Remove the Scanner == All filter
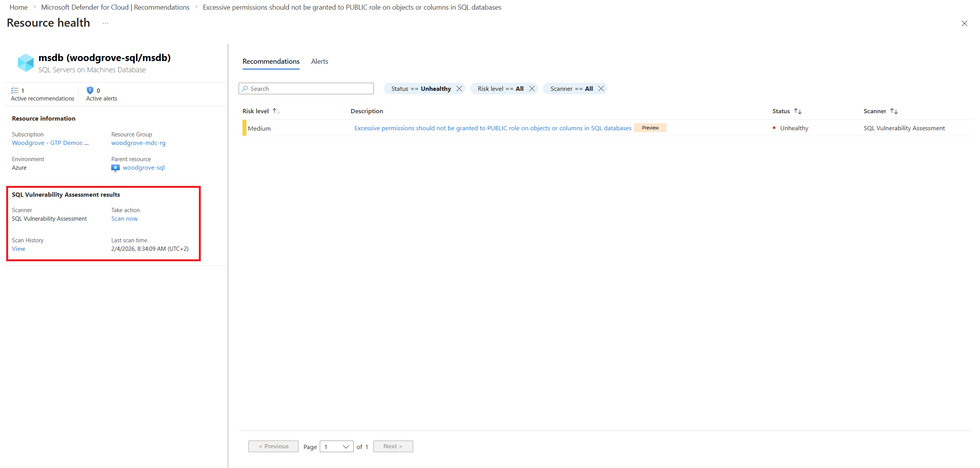The width and height of the screenshot is (980, 468). click(x=601, y=88)
